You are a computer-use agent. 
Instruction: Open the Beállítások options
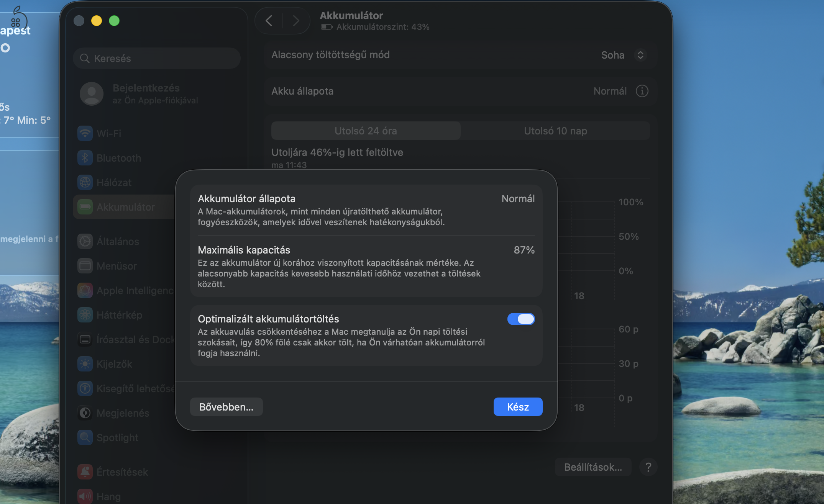tap(593, 467)
